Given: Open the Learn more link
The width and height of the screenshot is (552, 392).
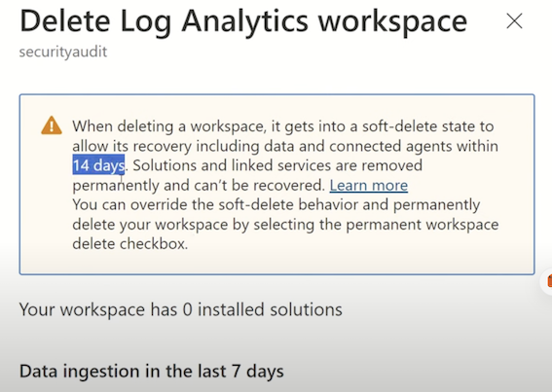Looking at the screenshot, I should 369,185.
